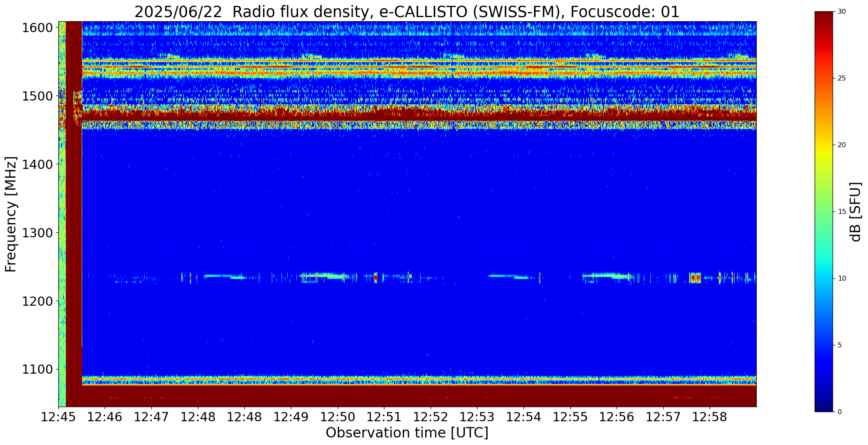Click the 12:58 time tick label
Image resolution: width=868 pixels, height=445 pixels.
click(x=710, y=417)
